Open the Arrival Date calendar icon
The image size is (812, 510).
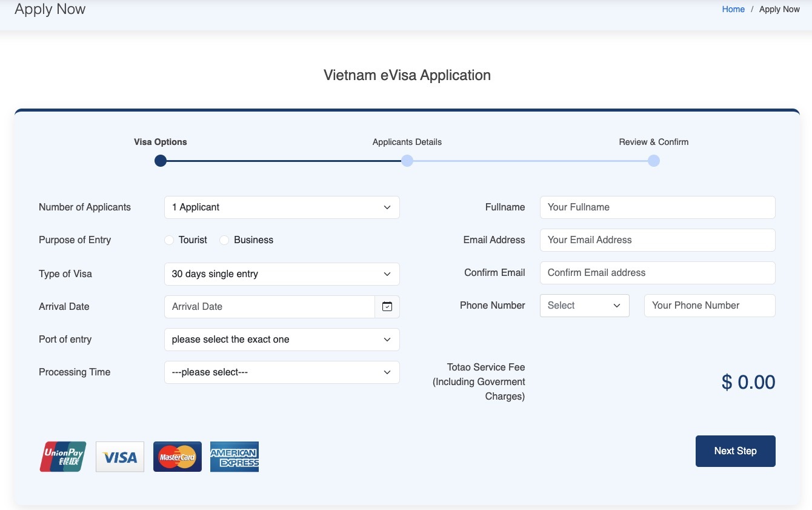click(387, 307)
